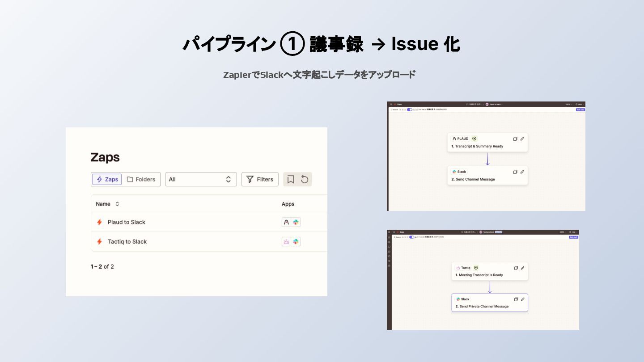The width and height of the screenshot is (644, 362).
Task: Click the pencil icon on the PLAUD step card
Action: point(522,139)
